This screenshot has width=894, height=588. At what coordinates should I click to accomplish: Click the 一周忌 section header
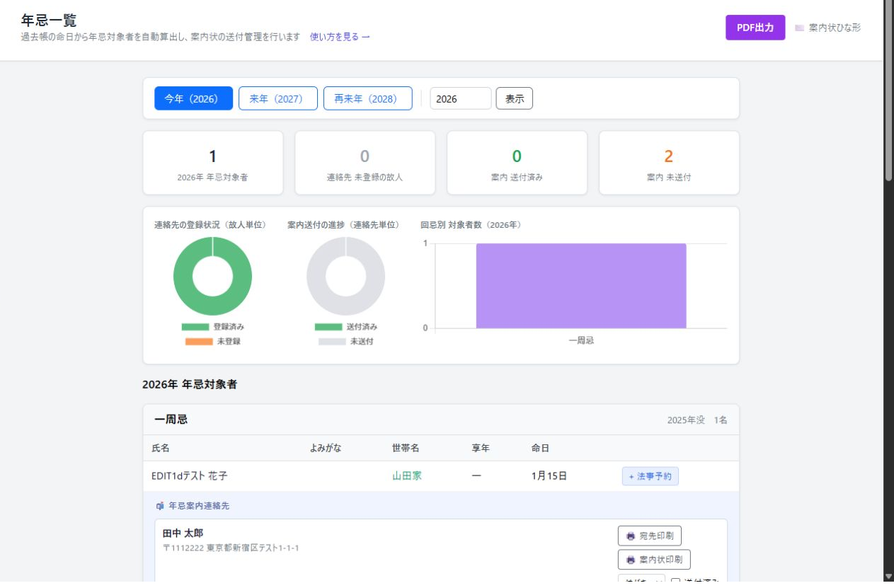tap(441, 420)
